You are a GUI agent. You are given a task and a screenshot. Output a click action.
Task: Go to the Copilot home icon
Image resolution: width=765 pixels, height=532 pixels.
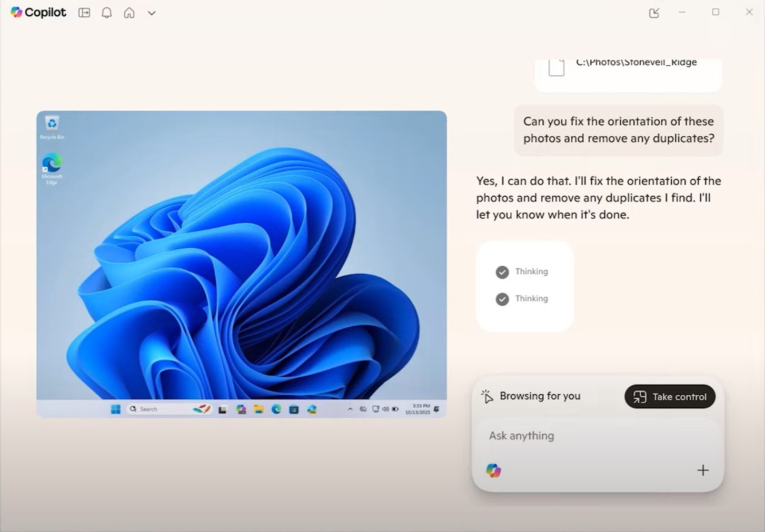point(129,13)
